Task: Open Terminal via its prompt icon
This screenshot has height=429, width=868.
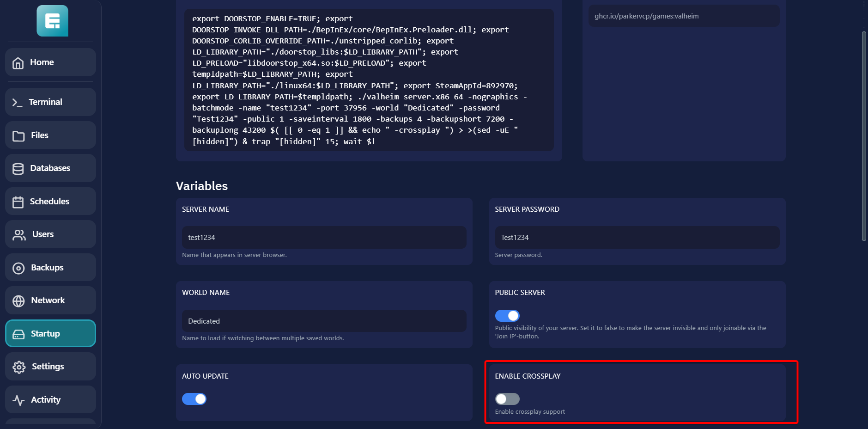Action: (x=18, y=103)
